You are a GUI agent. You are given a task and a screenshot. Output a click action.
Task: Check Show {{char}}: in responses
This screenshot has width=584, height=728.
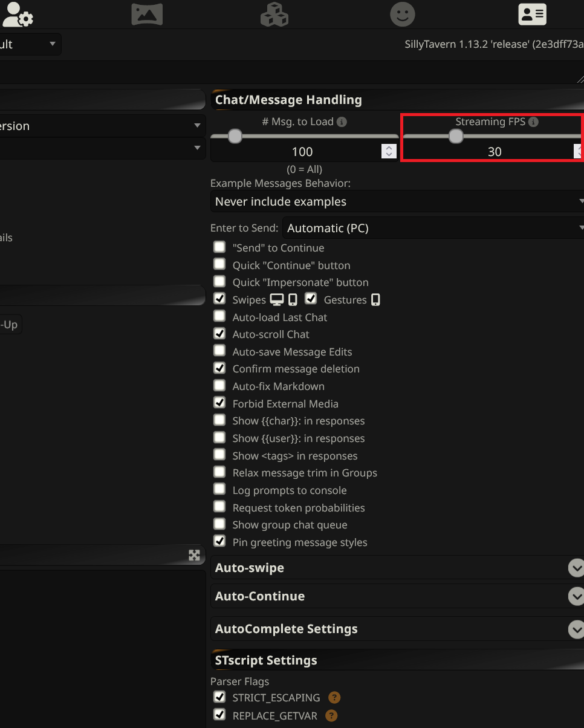coord(219,420)
